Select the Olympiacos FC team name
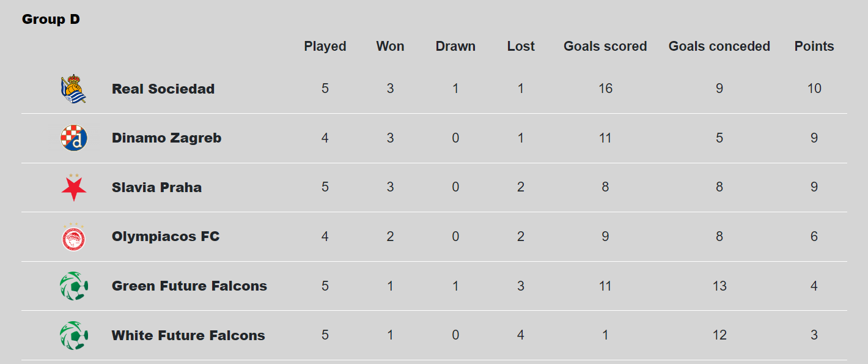868x364 pixels. [x=166, y=237]
